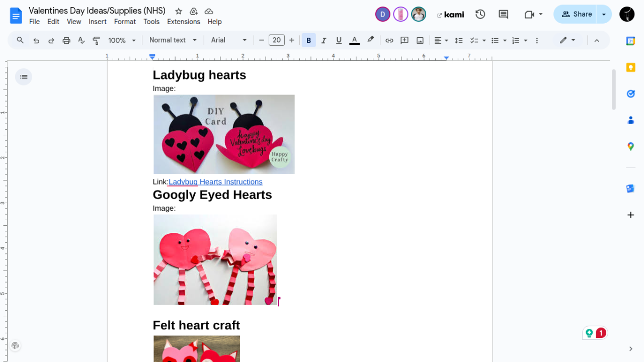Select the googly eyed hearts image

click(215, 259)
